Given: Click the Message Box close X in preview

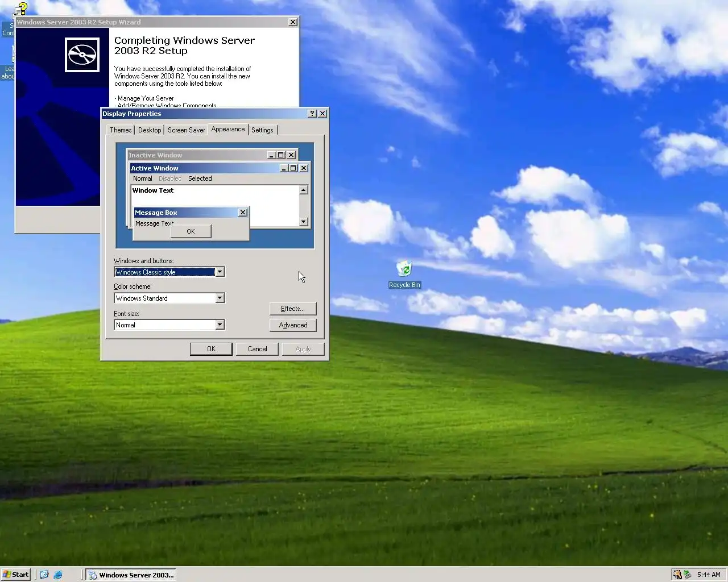Looking at the screenshot, I should tap(243, 213).
